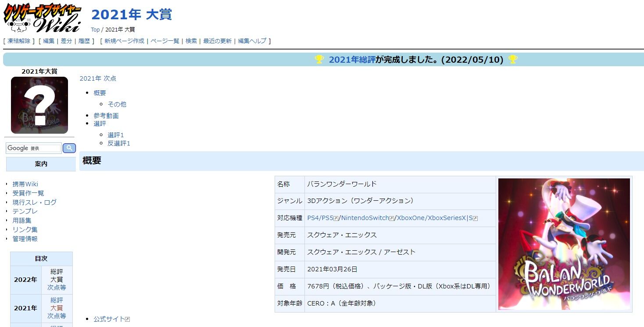Open the Balan Wonderworld cover image

[x=564, y=244]
